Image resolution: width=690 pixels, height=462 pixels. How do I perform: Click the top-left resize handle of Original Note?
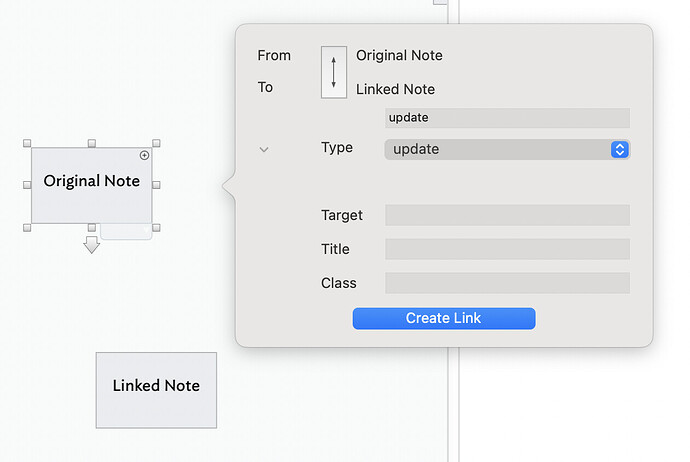point(27,144)
